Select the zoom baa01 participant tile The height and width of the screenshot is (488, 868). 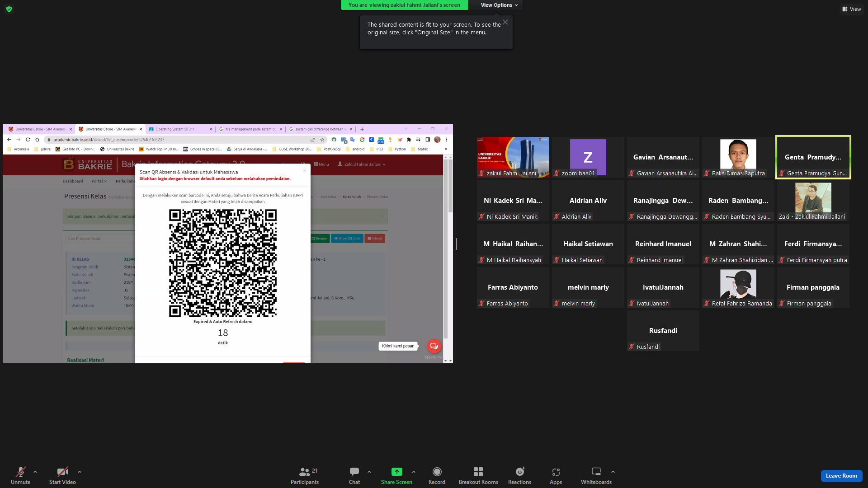588,157
